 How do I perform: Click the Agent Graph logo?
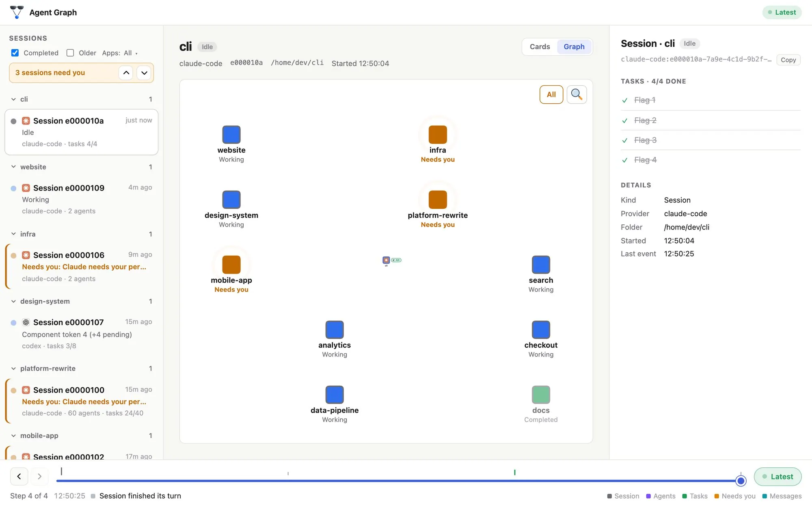17,12
